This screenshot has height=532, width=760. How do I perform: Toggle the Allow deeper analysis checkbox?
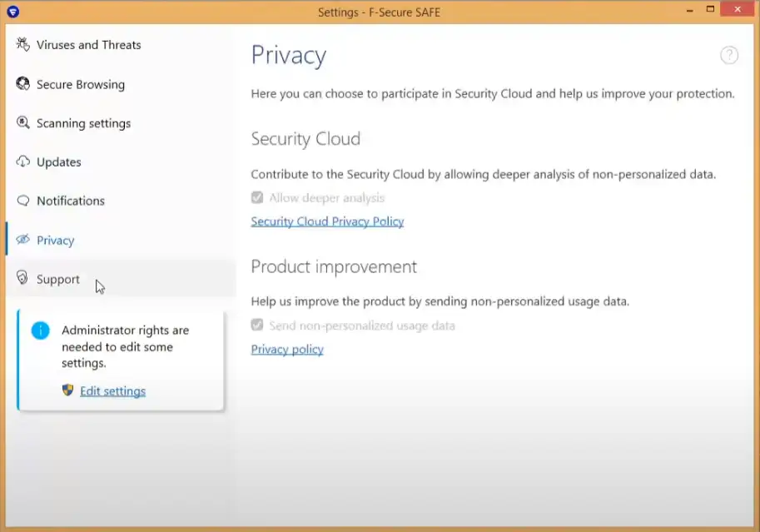[x=258, y=198]
